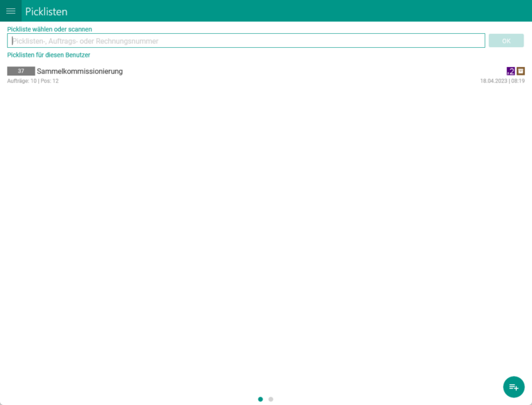This screenshot has width=532, height=405.
Task: Select the first active page indicator dot
Action: click(x=260, y=399)
